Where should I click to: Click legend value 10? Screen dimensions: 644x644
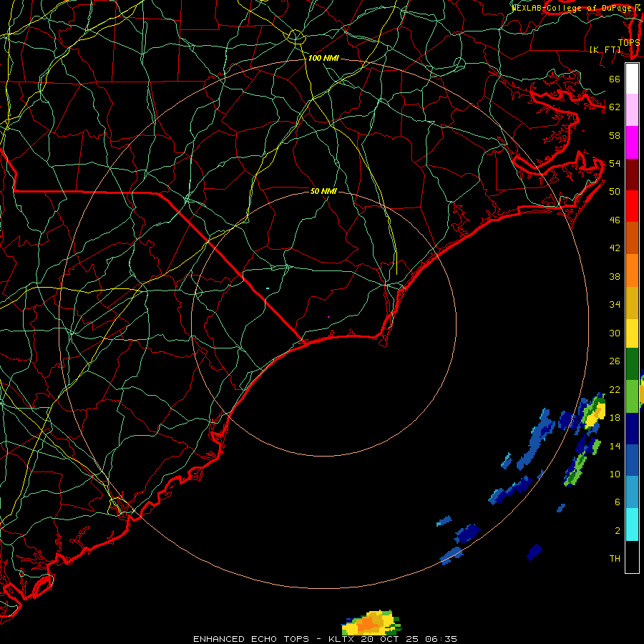click(615, 474)
